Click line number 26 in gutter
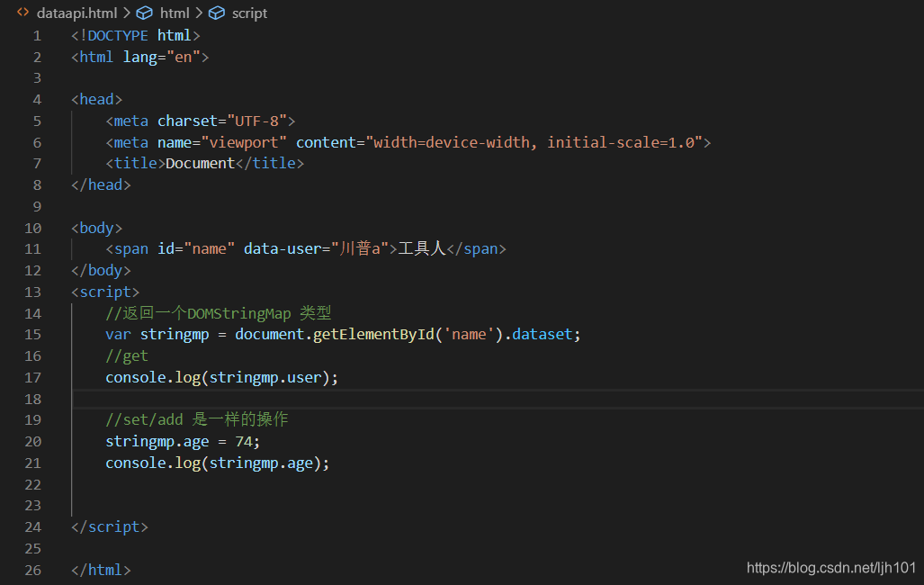 33,571
